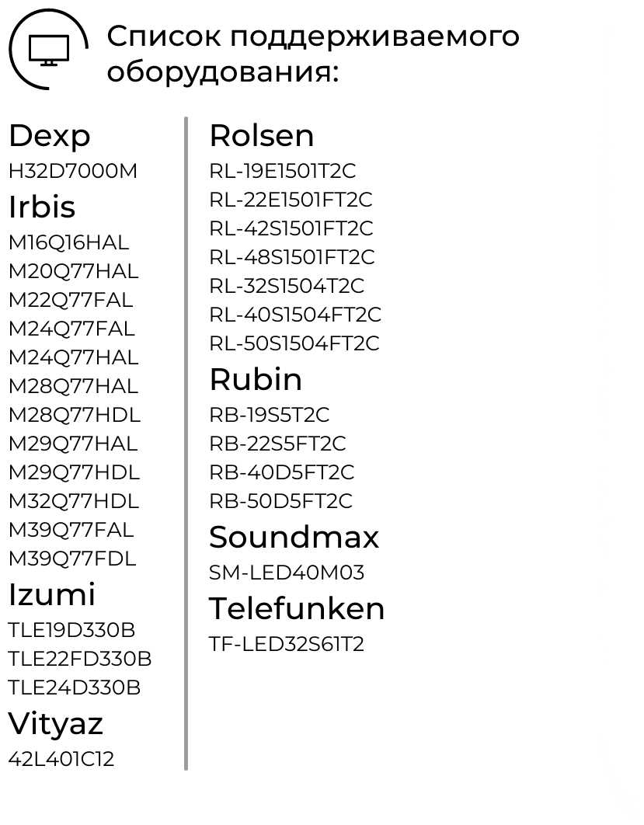Click the monitor icon in the header
Viewport: 644px width, 825px height.
coord(48,51)
